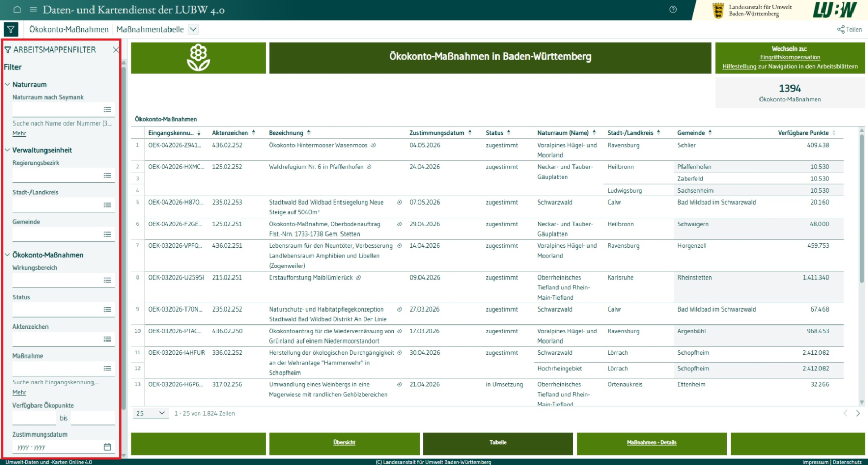The height and width of the screenshot is (465, 868).
Task: Sort by Verfügbare Punkte column arrow
Action: coord(834,133)
